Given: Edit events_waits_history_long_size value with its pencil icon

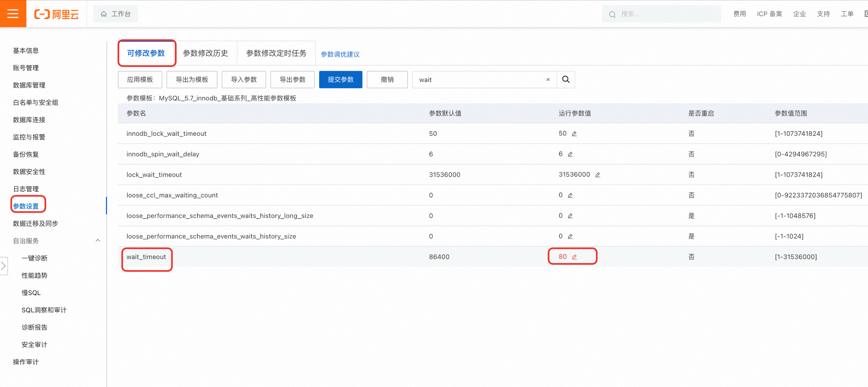Looking at the screenshot, I should [570, 216].
